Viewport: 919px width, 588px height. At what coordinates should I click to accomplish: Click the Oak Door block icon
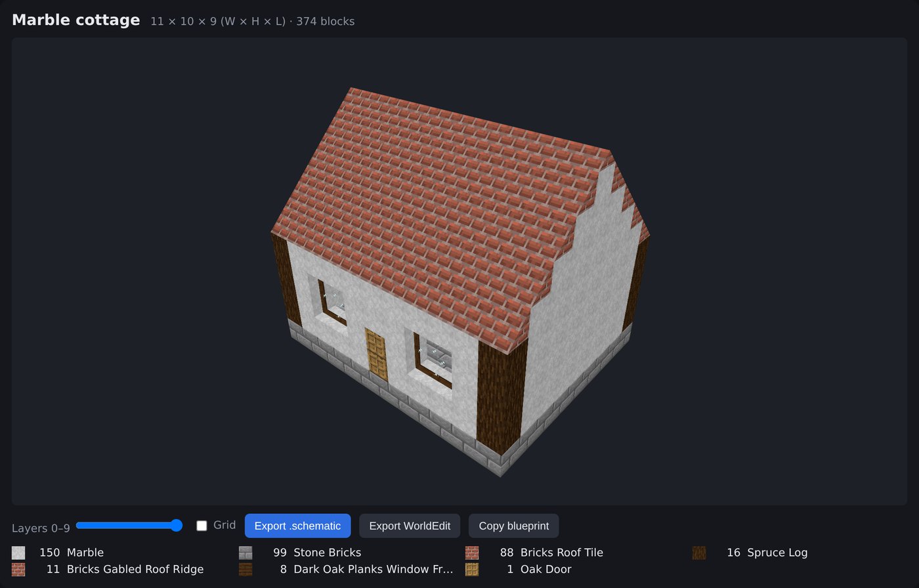(472, 569)
